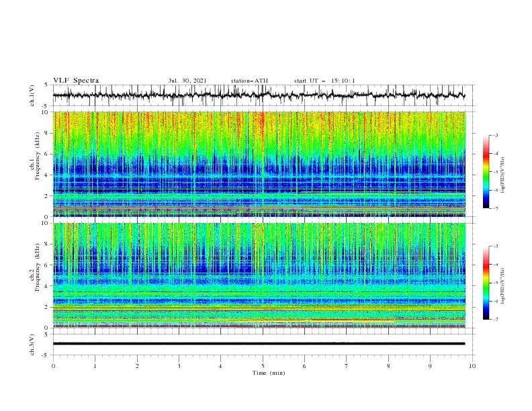Click the ch.2 spectrogram "2" kHz tick

pyautogui.click(x=48, y=307)
